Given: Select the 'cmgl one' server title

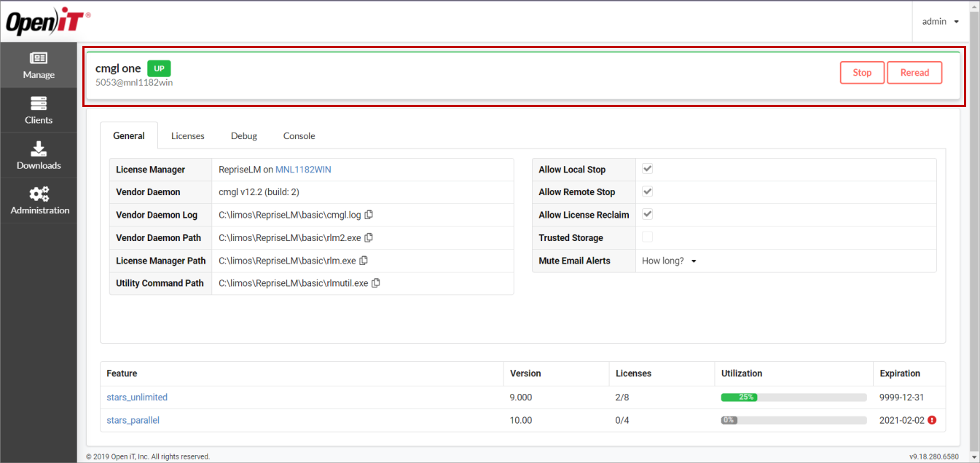Looking at the screenshot, I should [118, 68].
